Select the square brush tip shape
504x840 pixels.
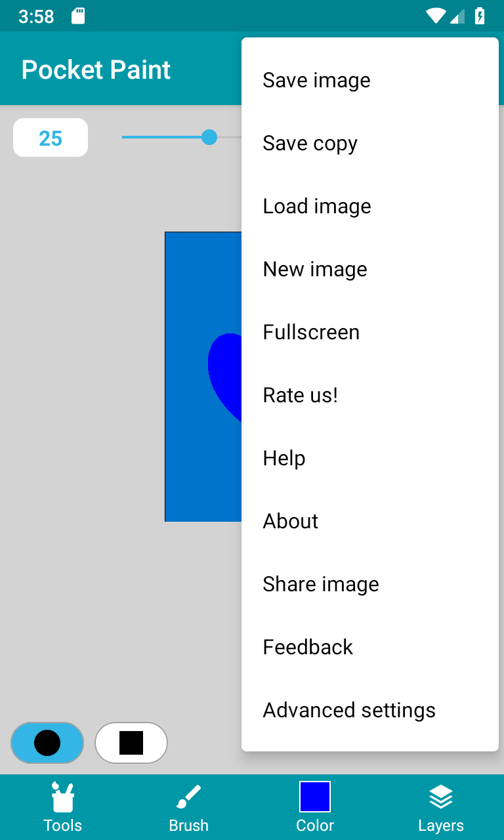[x=131, y=743]
